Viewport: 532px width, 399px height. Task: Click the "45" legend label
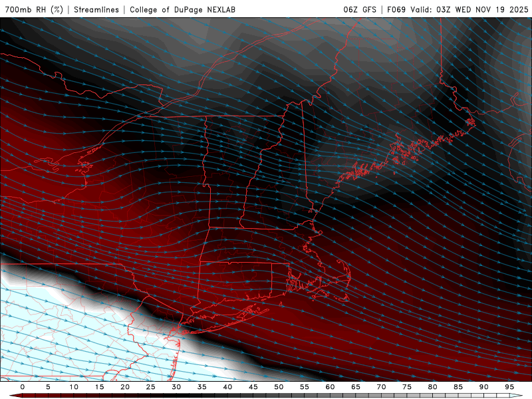(x=253, y=387)
